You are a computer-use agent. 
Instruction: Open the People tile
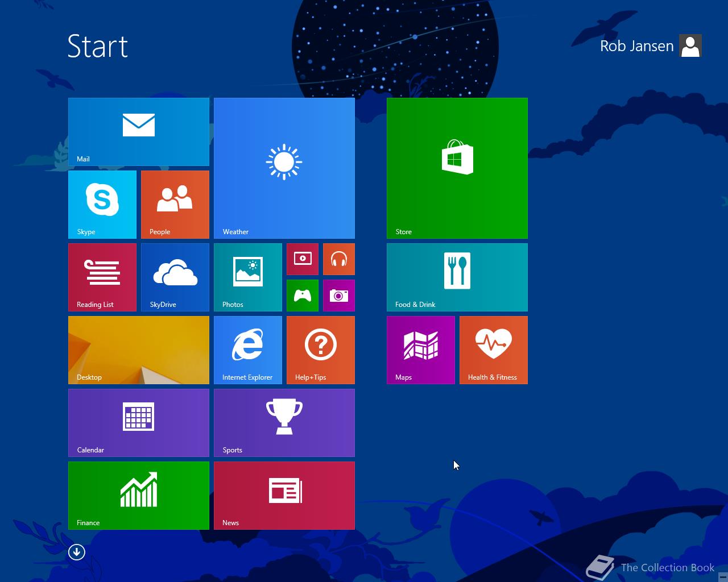point(175,205)
